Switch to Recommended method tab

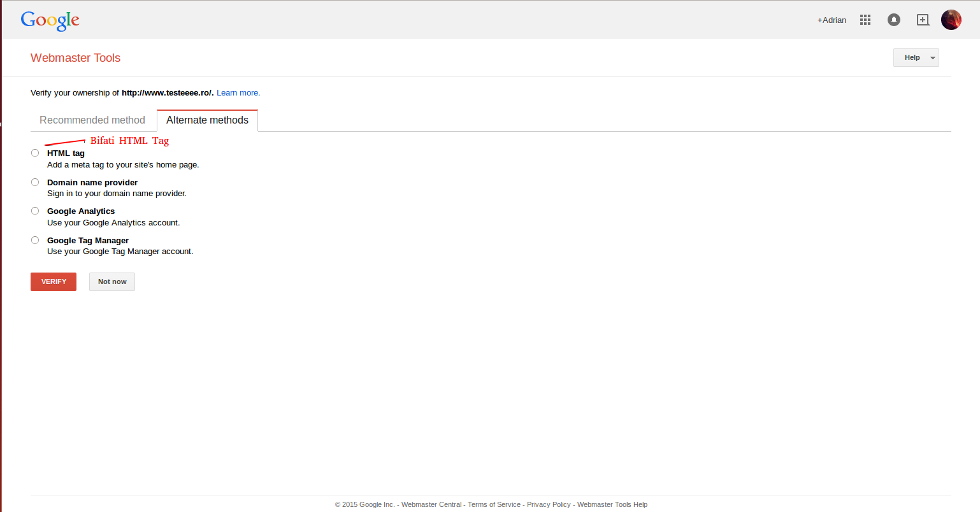[92, 120]
